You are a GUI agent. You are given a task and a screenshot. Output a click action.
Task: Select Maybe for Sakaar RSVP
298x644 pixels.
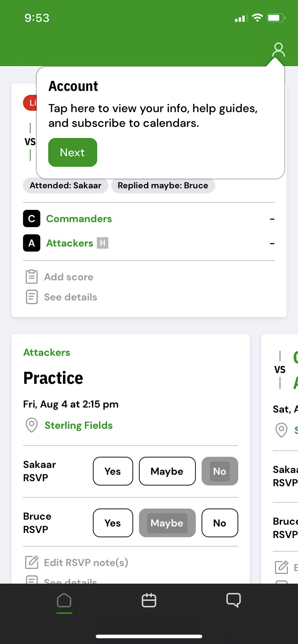(x=167, y=471)
